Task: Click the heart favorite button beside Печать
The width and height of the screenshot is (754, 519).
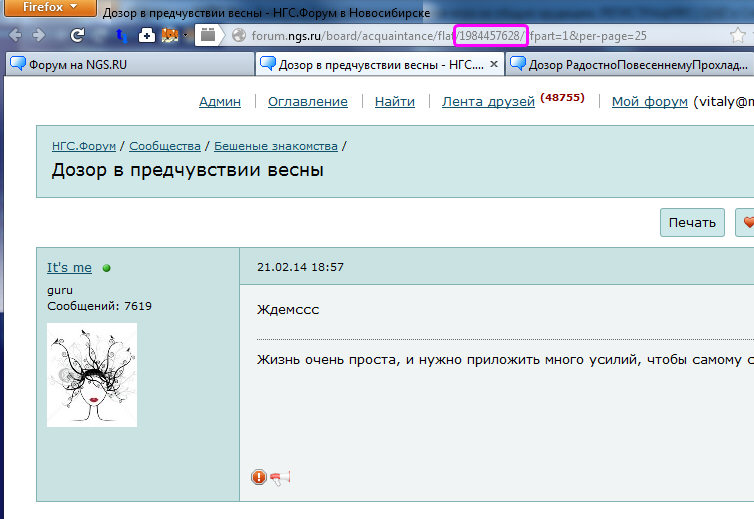Action: (745, 223)
